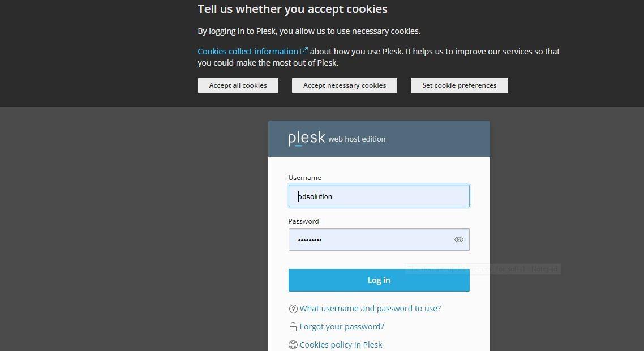Click the lifebuoy icon beside Cookies policy
The height and width of the screenshot is (351, 644).
coord(293,345)
